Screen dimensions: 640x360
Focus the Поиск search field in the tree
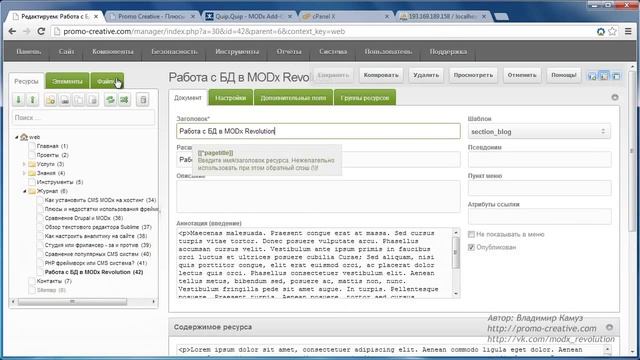point(84,118)
